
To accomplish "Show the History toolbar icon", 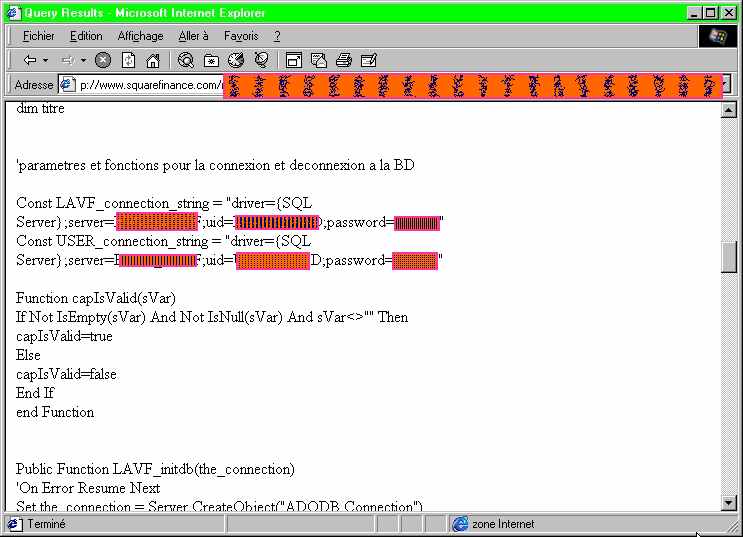I will tap(236, 60).
